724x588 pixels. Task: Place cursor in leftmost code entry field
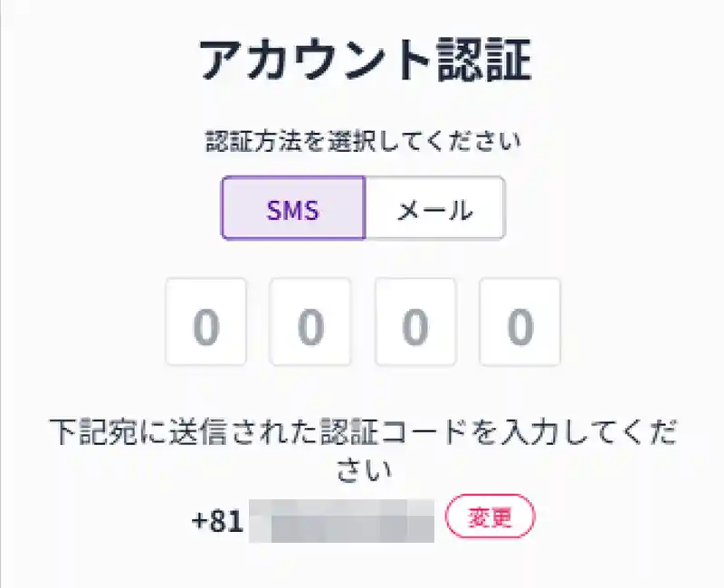[x=206, y=322]
